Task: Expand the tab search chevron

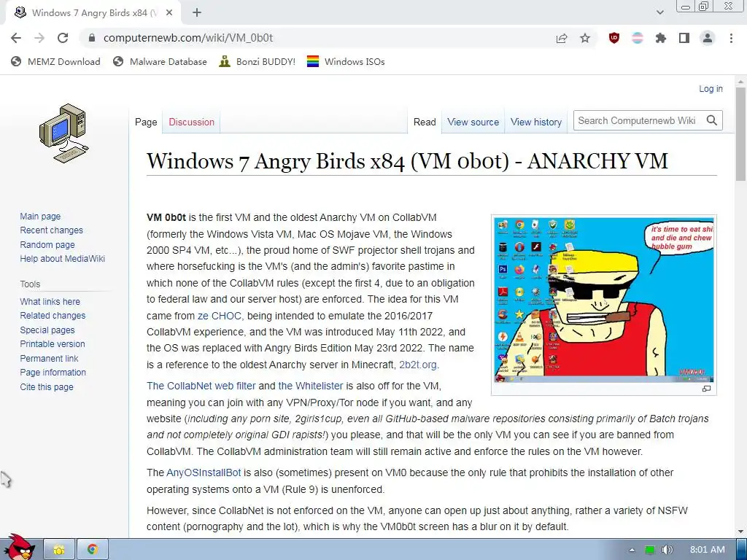Action: pyautogui.click(x=659, y=13)
